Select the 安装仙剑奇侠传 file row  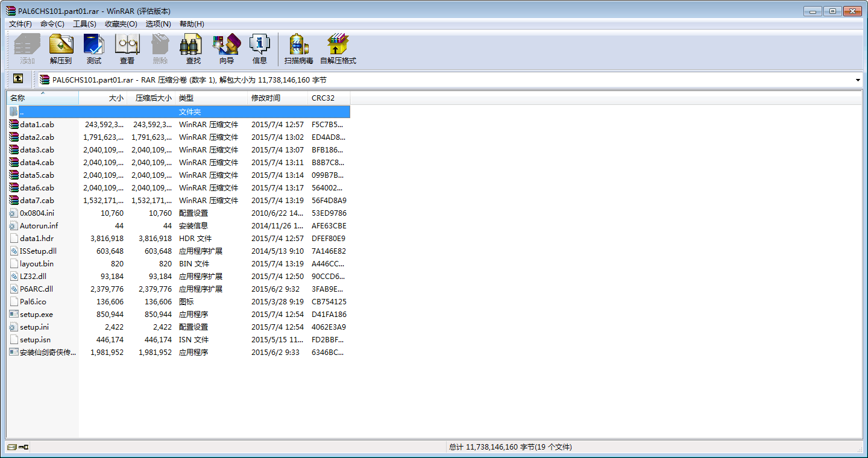pos(179,352)
